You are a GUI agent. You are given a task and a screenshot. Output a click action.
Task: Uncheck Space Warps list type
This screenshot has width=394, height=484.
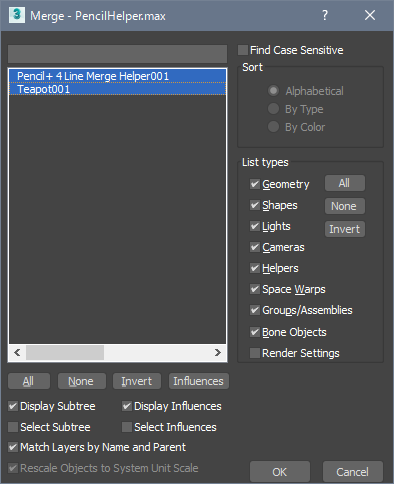[255, 289]
